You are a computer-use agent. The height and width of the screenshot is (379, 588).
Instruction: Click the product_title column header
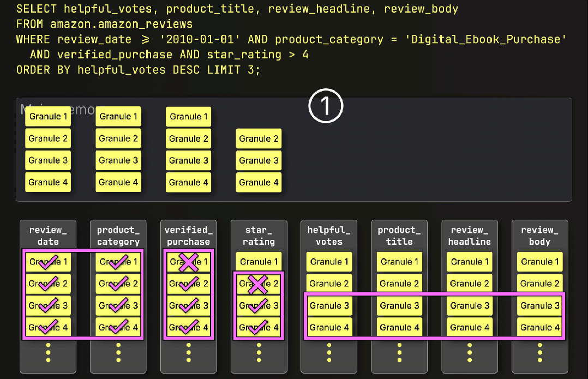click(x=399, y=236)
